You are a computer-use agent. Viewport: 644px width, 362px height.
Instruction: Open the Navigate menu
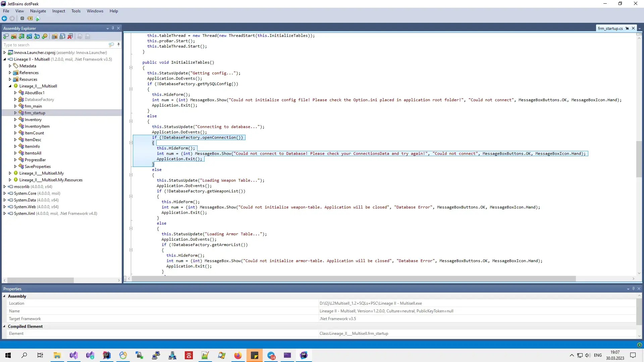pyautogui.click(x=38, y=11)
